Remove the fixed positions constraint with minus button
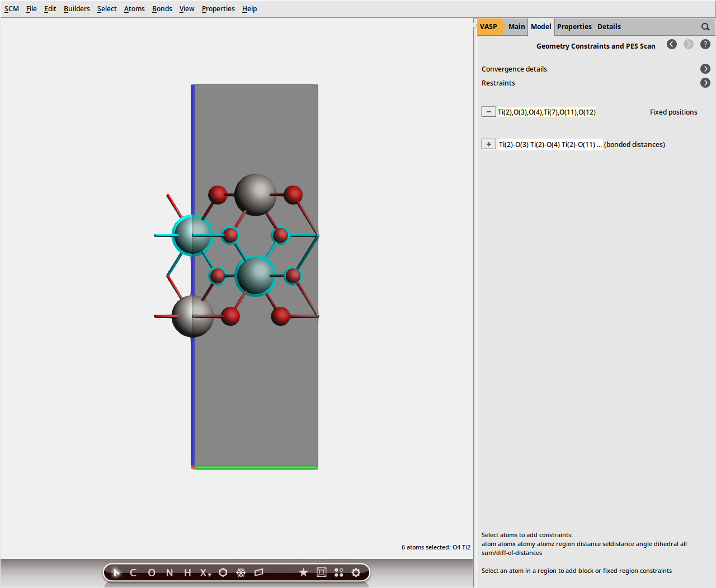The image size is (716, 588). point(488,111)
